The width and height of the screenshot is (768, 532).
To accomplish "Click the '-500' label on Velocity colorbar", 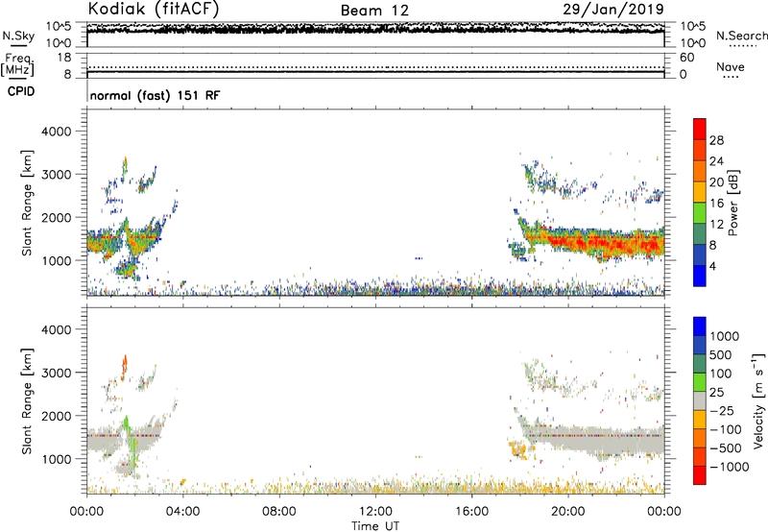I will point(726,447).
